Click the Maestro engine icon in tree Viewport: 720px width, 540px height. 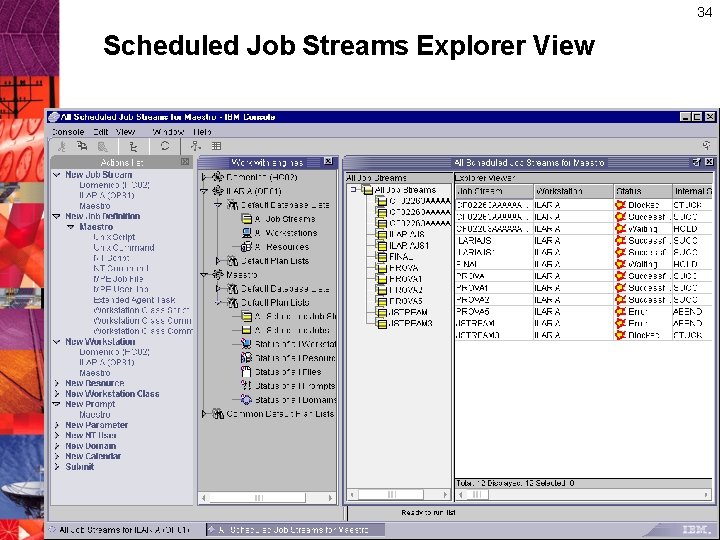click(218, 275)
